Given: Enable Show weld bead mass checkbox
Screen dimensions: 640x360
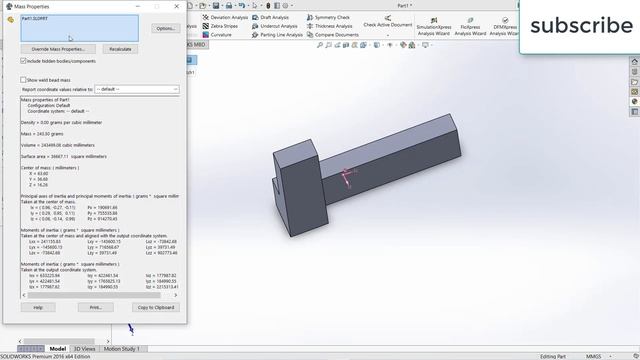Looking at the screenshot, I should pyautogui.click(x=23, y=80).
